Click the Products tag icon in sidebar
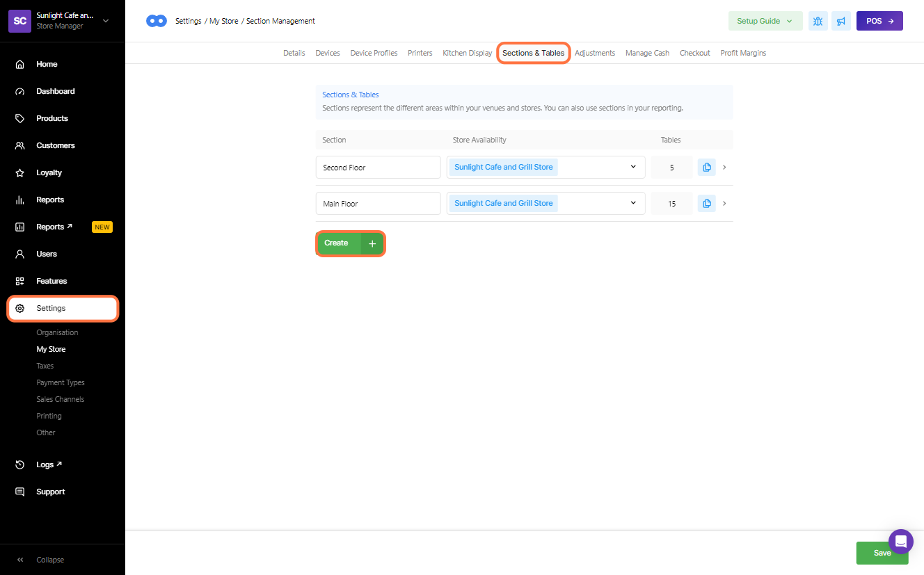This screenshot has width=924, height=575. click(20, 118)
